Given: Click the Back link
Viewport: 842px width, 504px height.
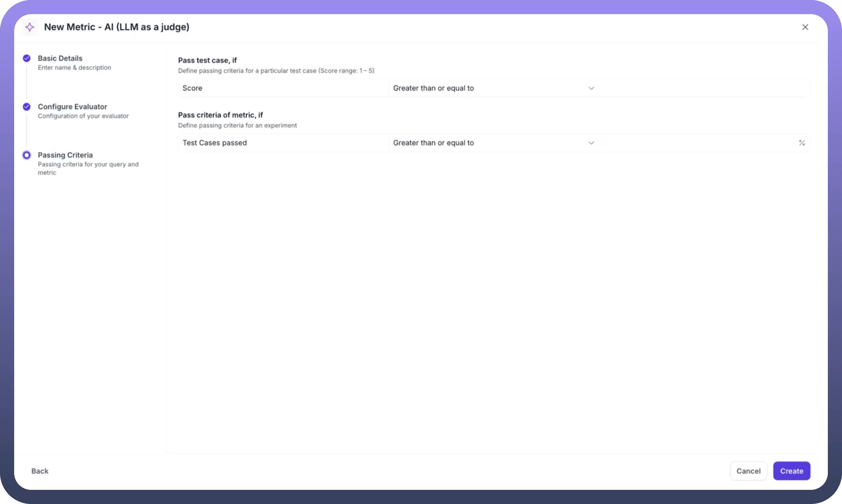Looking at the screenshot, I should click(40, 471).
